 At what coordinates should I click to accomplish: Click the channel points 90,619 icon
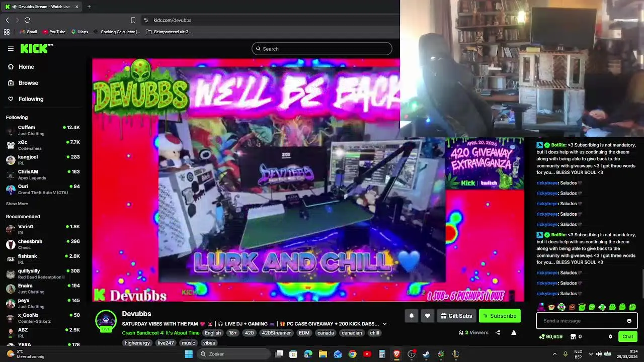542,336
